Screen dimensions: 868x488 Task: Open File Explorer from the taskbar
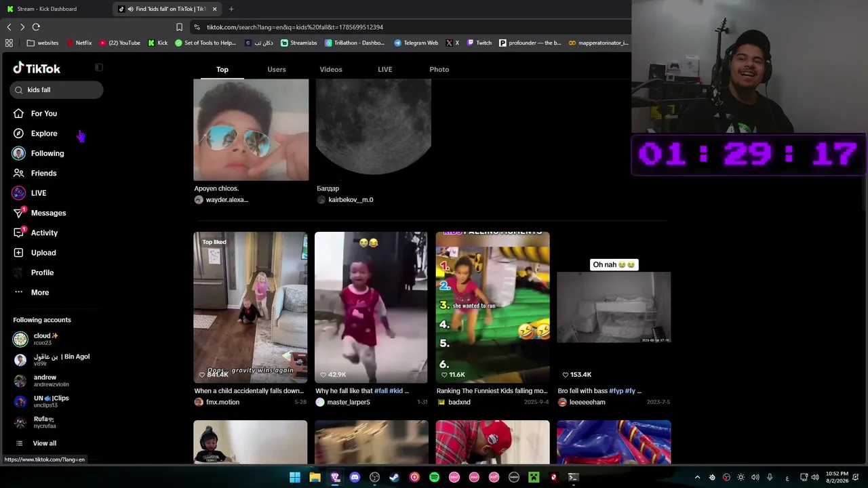coord(315,477)
